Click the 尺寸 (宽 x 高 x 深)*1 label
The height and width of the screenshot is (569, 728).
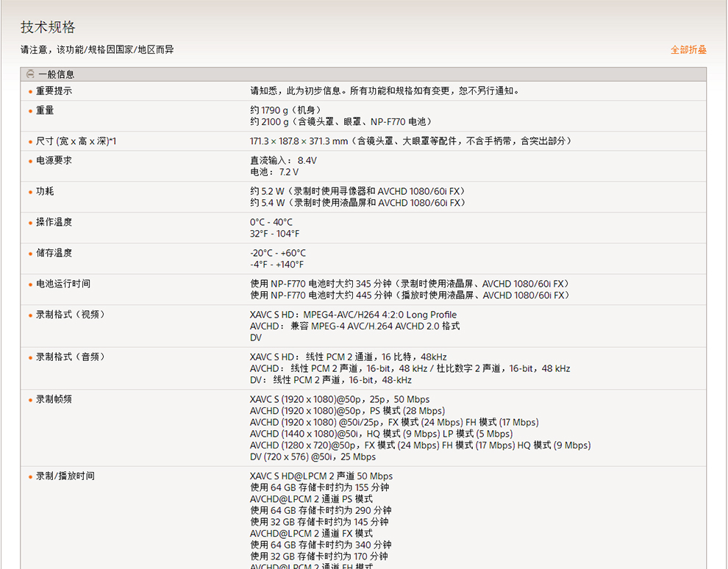76,141
